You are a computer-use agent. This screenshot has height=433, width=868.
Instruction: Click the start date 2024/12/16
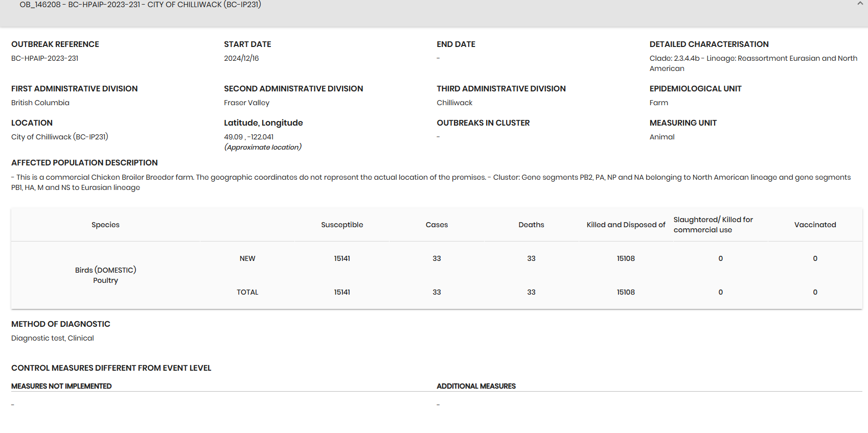click(x=241, y=58)
